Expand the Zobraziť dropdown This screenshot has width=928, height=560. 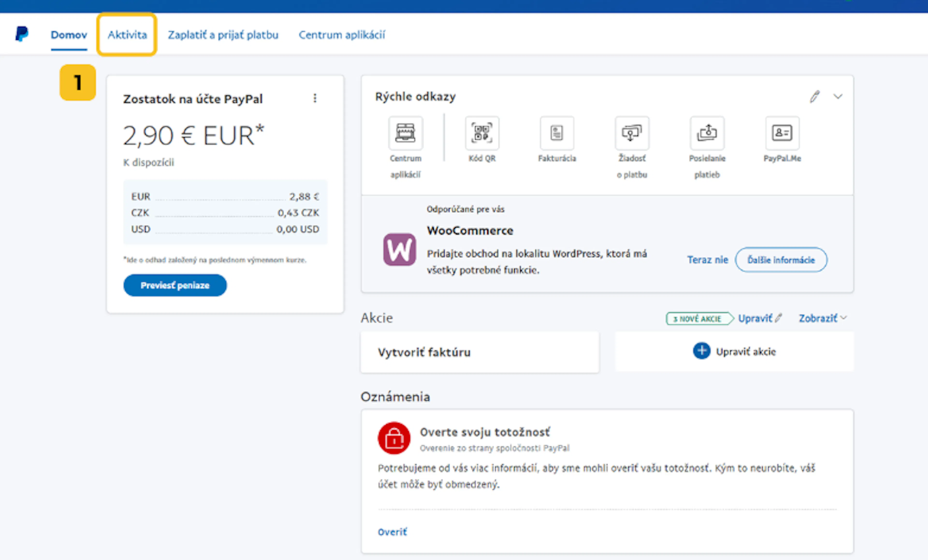pos(823,319)
